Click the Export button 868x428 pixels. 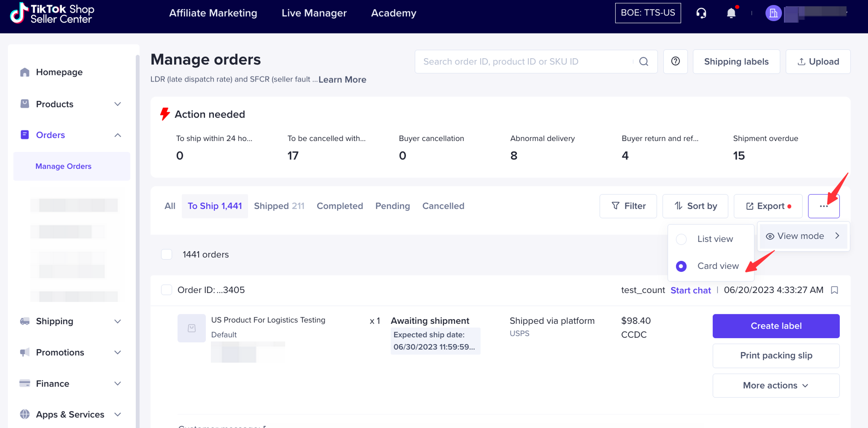[x=768, y=206]
